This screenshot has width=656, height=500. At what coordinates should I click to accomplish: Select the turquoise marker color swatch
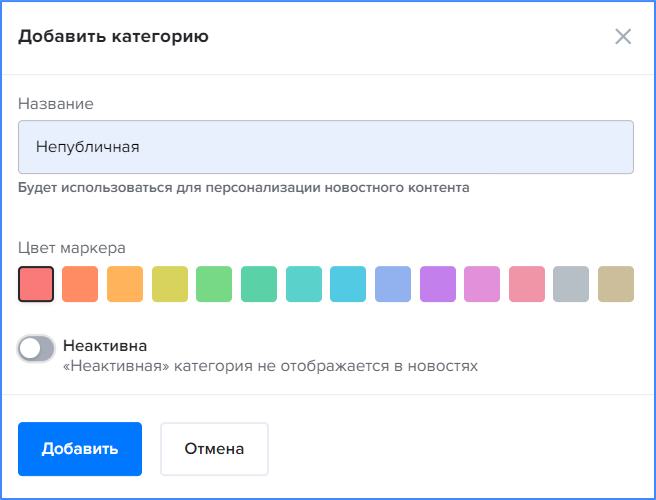[304, 284]
